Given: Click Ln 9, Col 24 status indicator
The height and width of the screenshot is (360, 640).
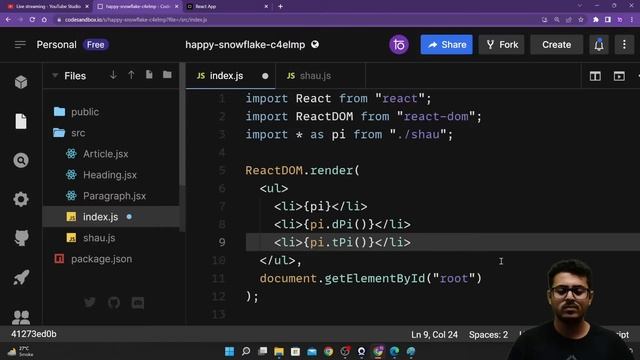Looking at the screenshot, I should point(434,335).
